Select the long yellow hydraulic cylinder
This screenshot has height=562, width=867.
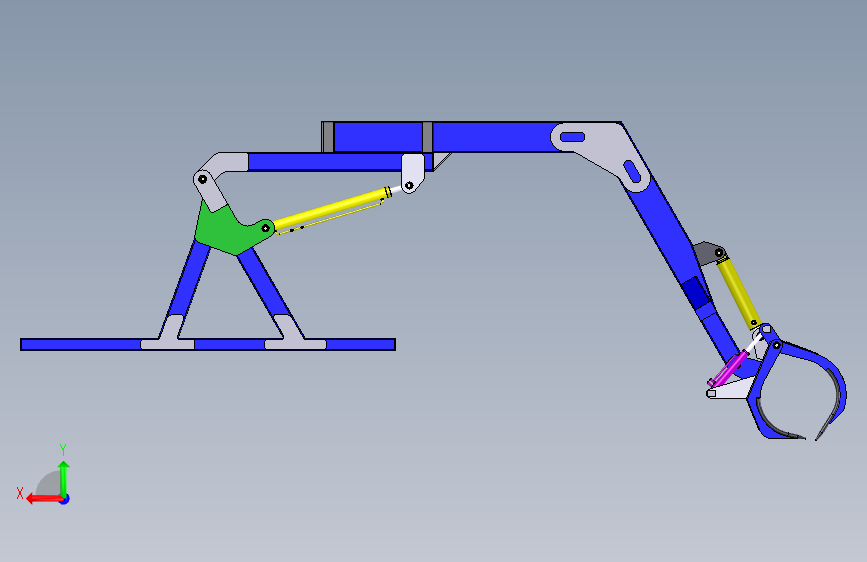point(332,209)
